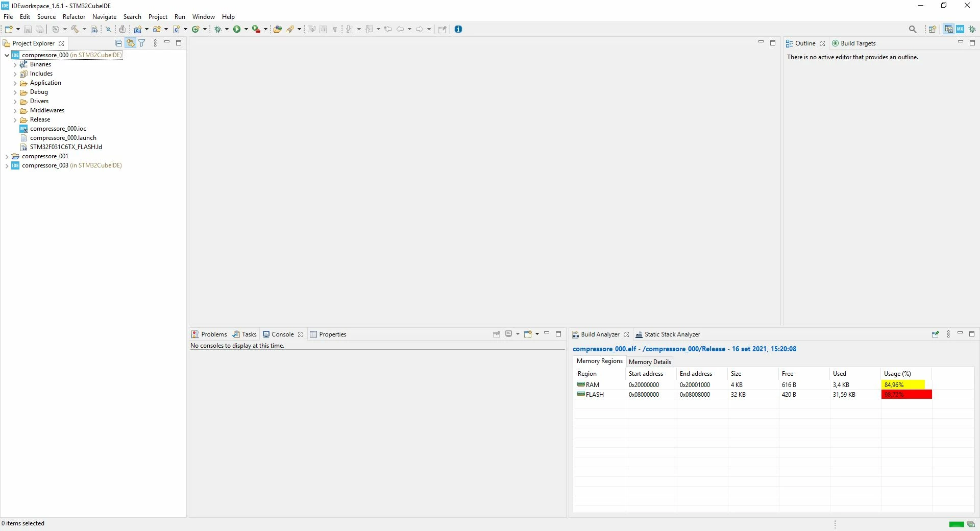Click the Console pin icon
The image size is (980, 531).
point(497,334)
